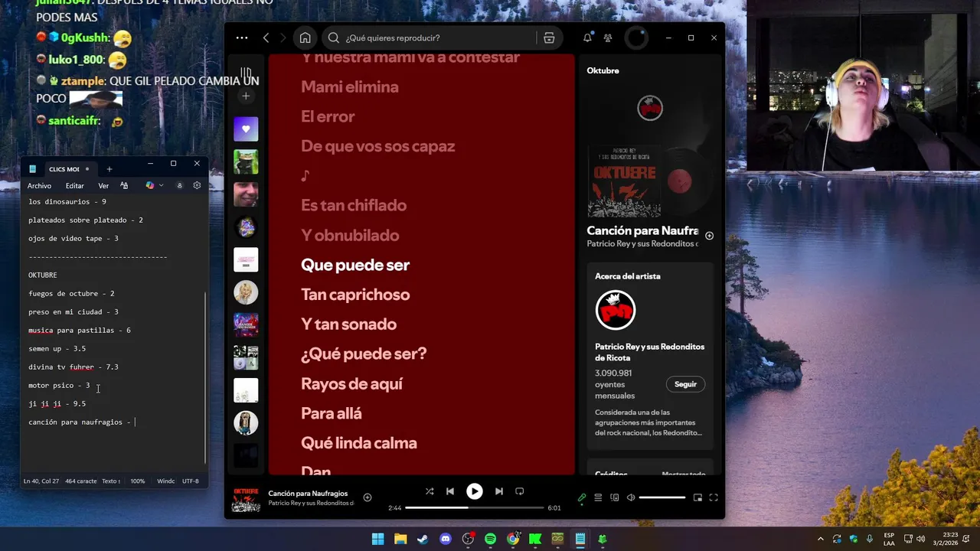Open Notepad account icon
This screenshot has height=551, width=980.
180,186
